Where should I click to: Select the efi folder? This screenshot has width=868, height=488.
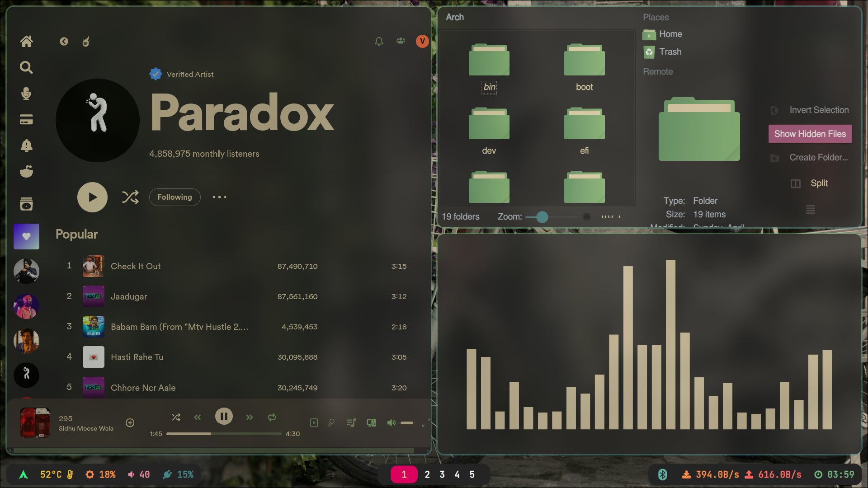click(584, 132)
